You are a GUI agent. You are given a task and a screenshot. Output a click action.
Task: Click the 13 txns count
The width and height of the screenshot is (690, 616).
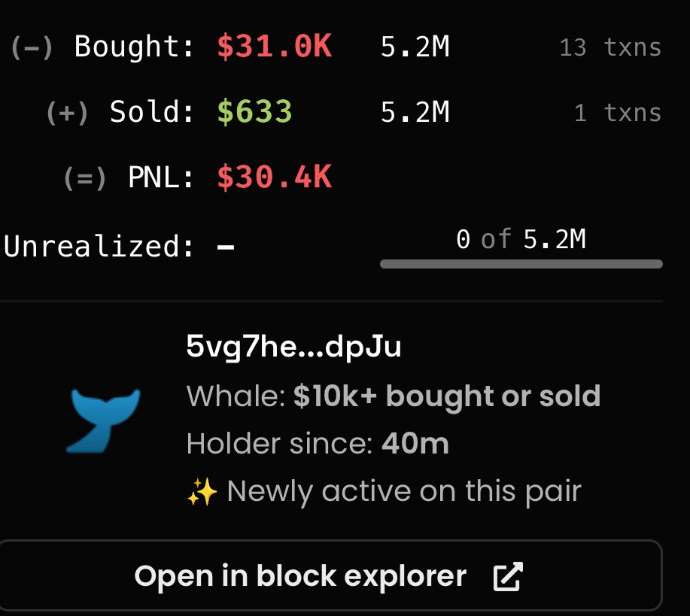pos(610,47)
